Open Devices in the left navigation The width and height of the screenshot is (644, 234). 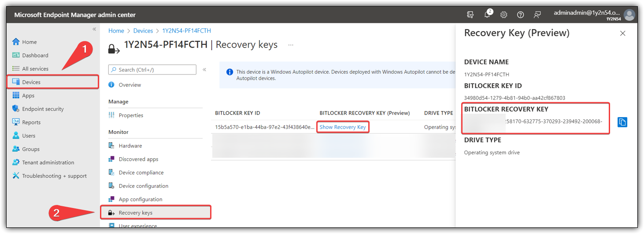(x=31, y=82)
